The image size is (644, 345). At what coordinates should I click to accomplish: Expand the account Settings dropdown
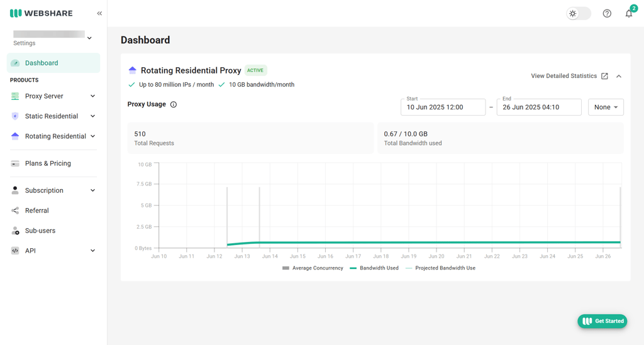coord(89,38)
